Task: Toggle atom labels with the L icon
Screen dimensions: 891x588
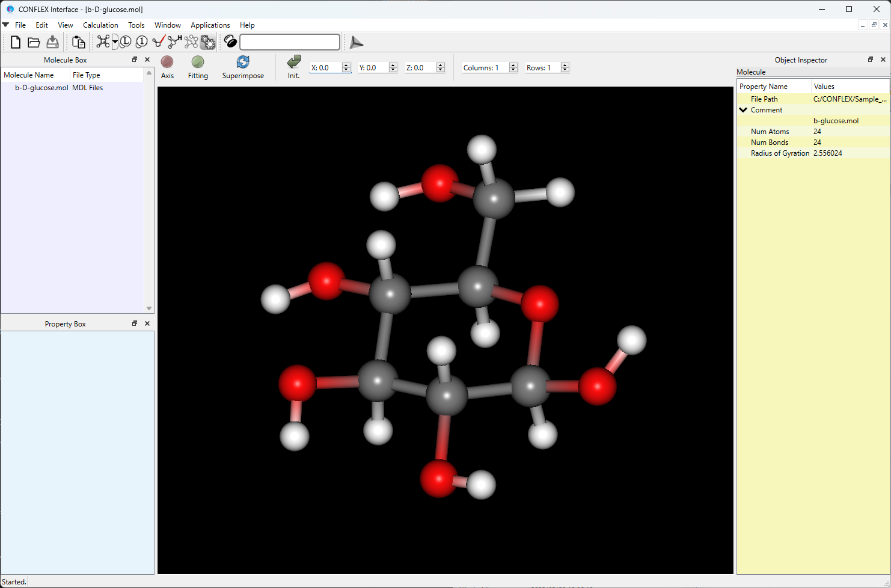Action: (125, 42)
